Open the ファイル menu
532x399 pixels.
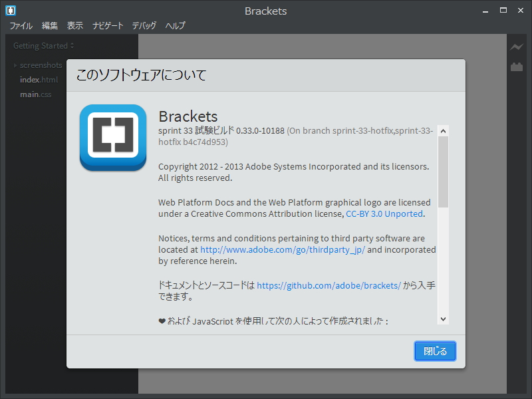[21, 25]
